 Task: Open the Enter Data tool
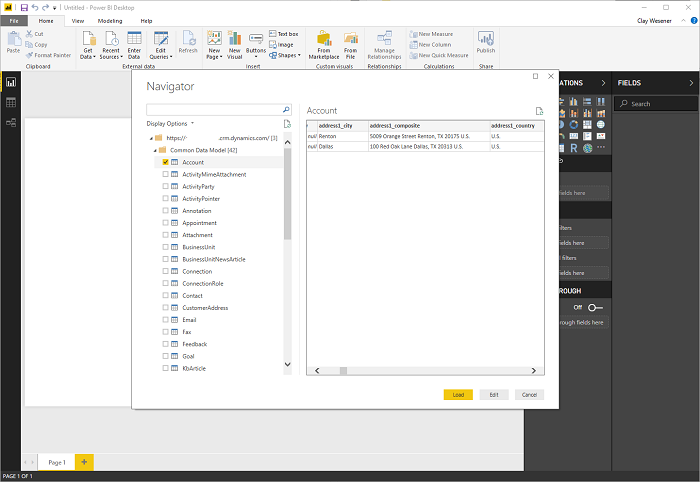[x=134, y=41]
